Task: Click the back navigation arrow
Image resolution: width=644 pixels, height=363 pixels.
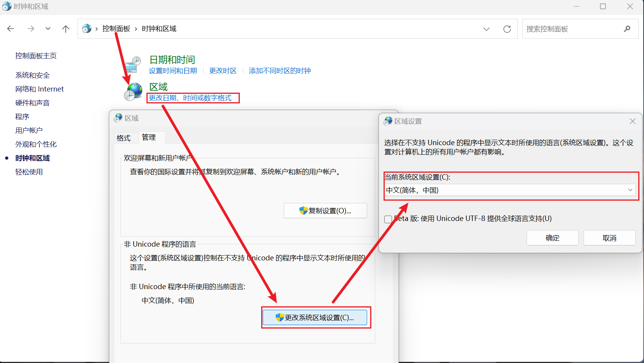Action: pos(11,29)
